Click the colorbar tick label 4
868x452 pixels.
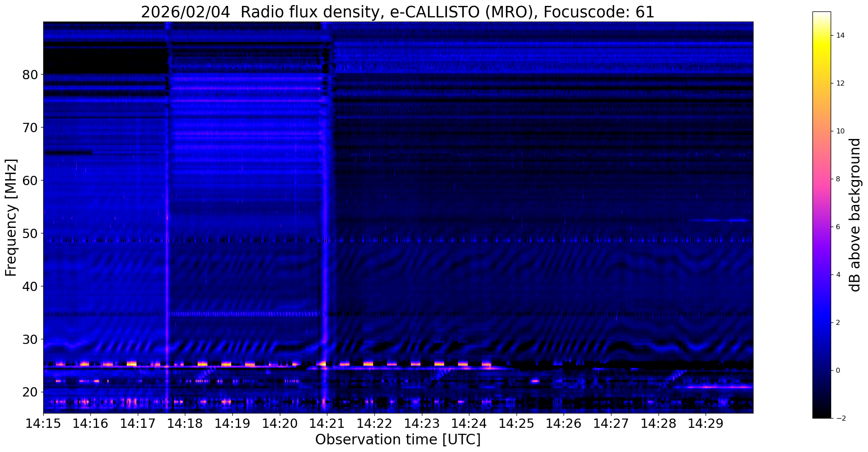tap(838, 275)
